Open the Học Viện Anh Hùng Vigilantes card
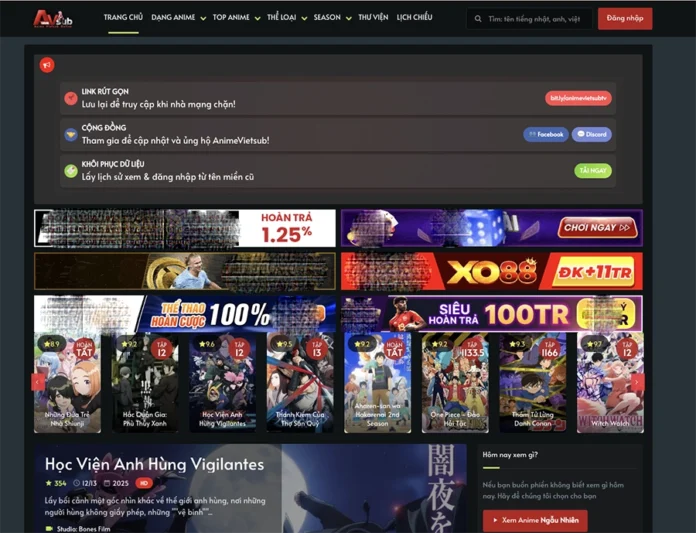This screenshot has width=696, height=533. pyautogui.click(x=222, y=383)
